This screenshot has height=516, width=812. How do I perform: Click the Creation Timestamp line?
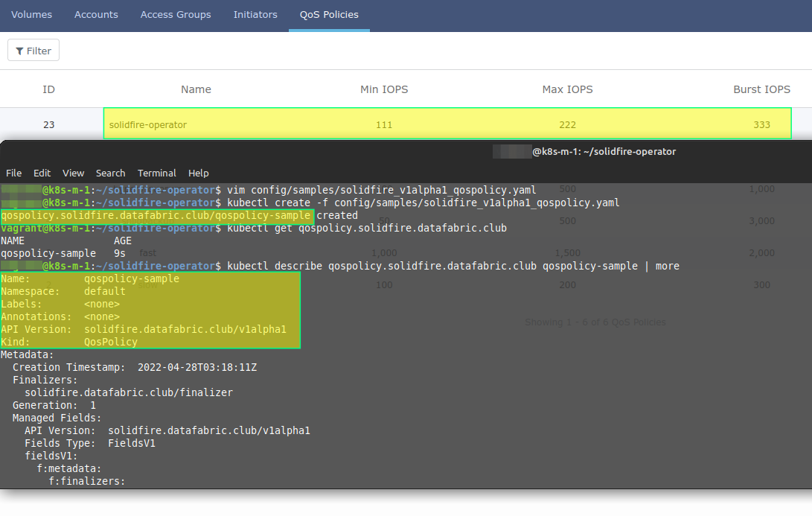(135, 367)
